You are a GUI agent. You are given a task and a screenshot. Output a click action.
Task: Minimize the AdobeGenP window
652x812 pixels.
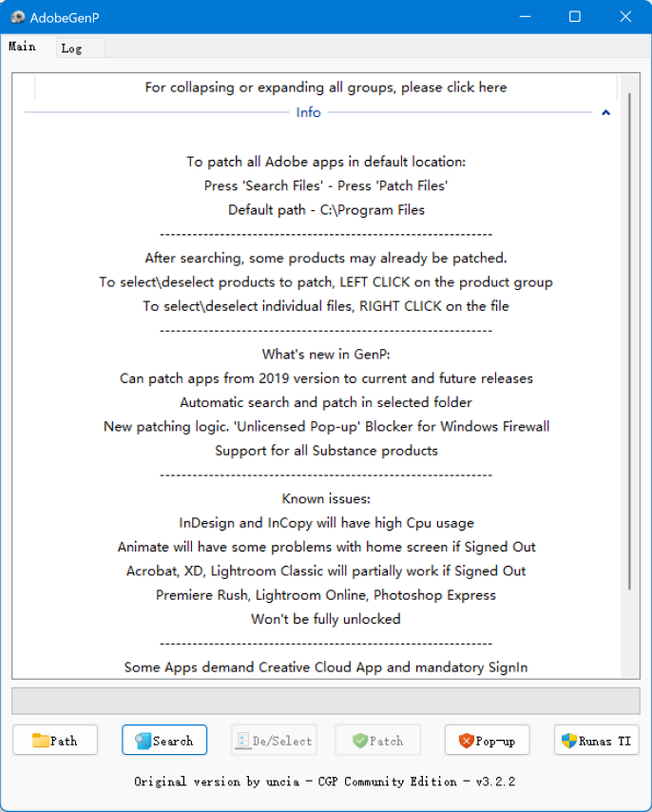pyautogui.click(x=523, y=17)
